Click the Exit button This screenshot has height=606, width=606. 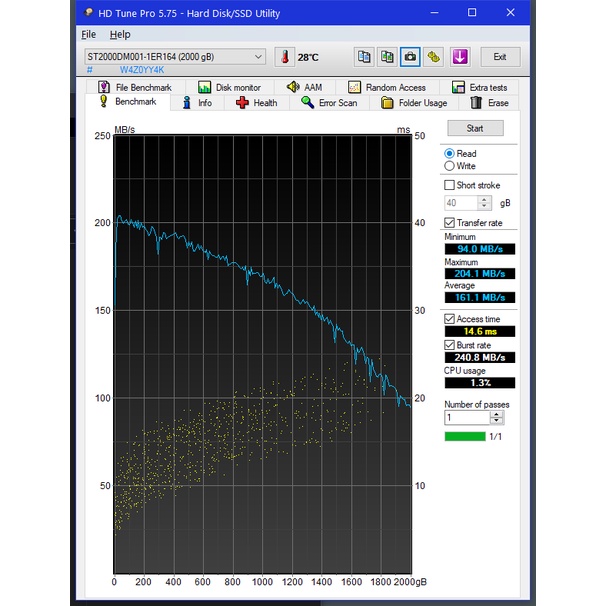tap(499, 57)
